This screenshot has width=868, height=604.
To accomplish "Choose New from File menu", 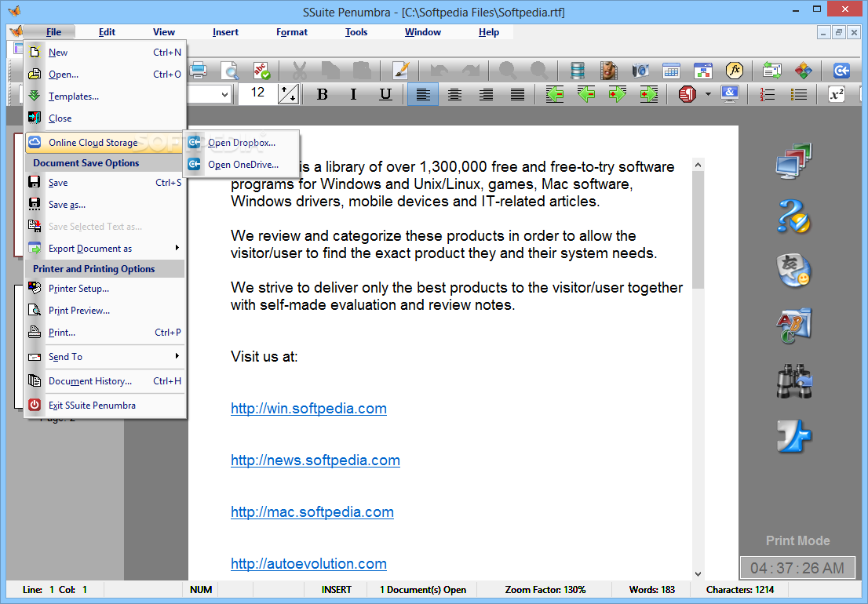I will tap(105, 53).
